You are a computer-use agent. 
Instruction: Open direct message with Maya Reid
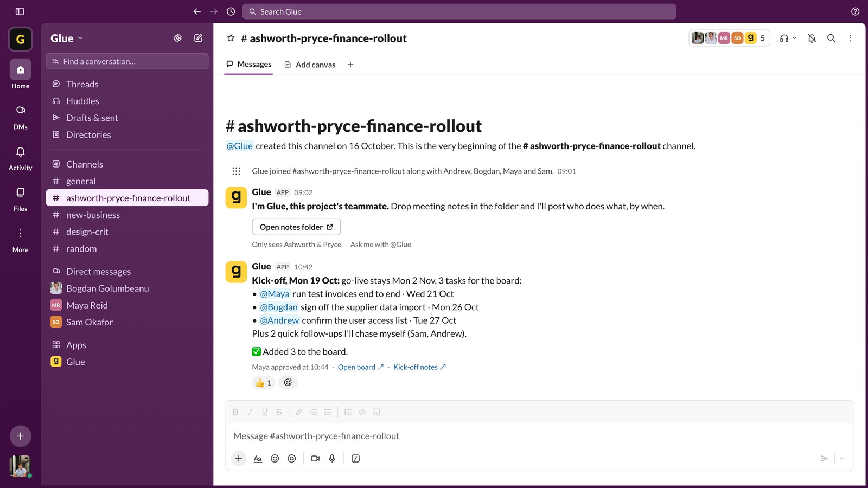[x=127, y=305]
